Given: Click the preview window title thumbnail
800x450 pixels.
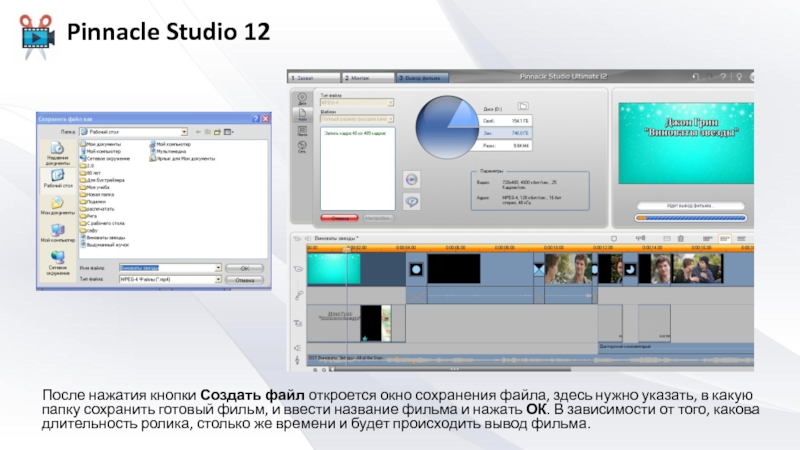Looking at the screenshot, I should coord(686,143).
